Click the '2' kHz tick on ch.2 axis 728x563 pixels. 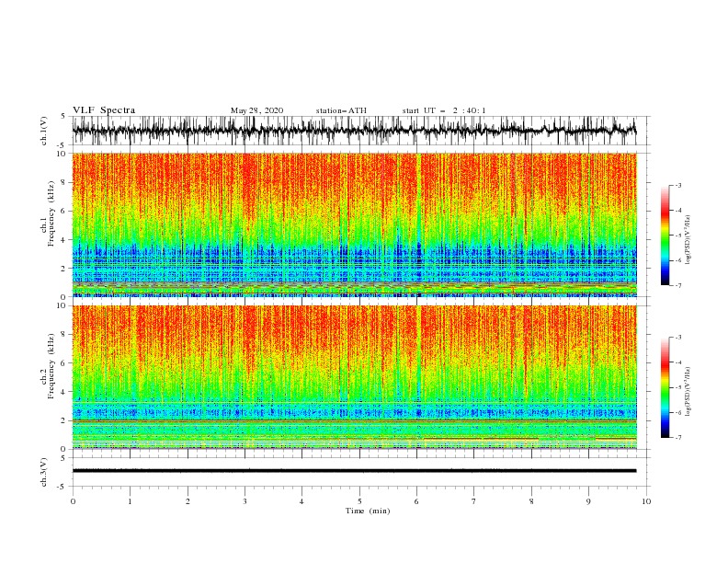point(64,420)
